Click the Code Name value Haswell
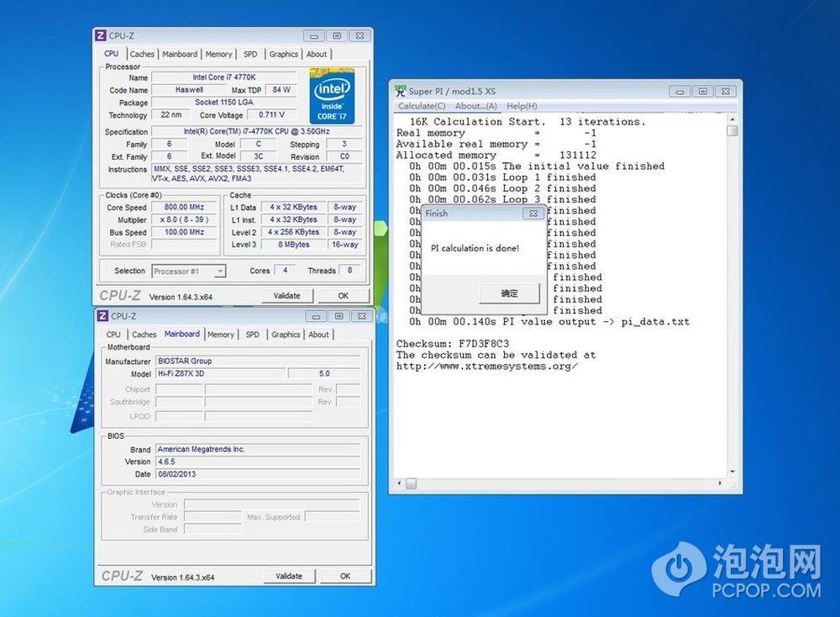 [x=189, y=90]
